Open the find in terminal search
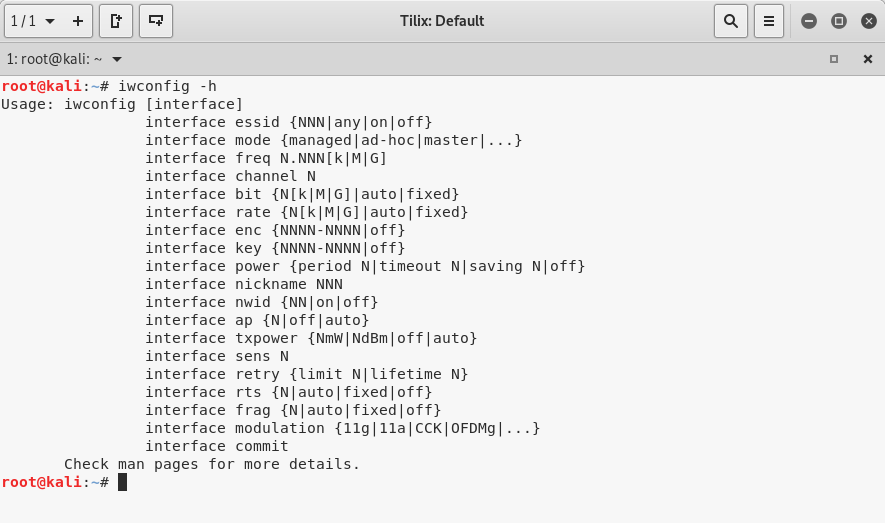The image size is (885, 523). (x=731, y=21)
